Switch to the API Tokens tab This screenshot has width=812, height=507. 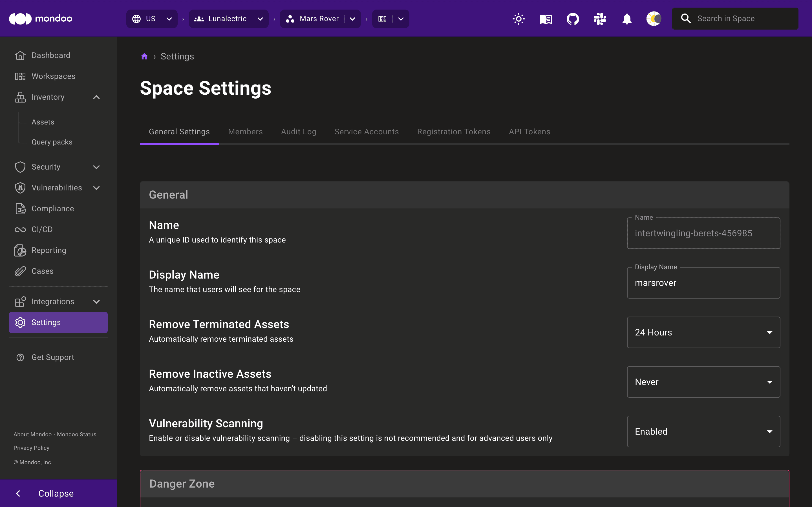point(529,132)
